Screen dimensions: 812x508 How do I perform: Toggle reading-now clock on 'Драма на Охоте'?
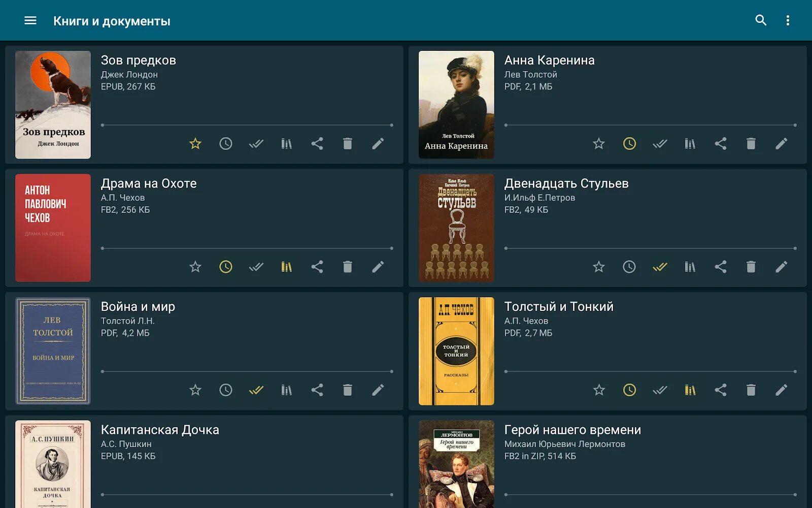point(226,267)
